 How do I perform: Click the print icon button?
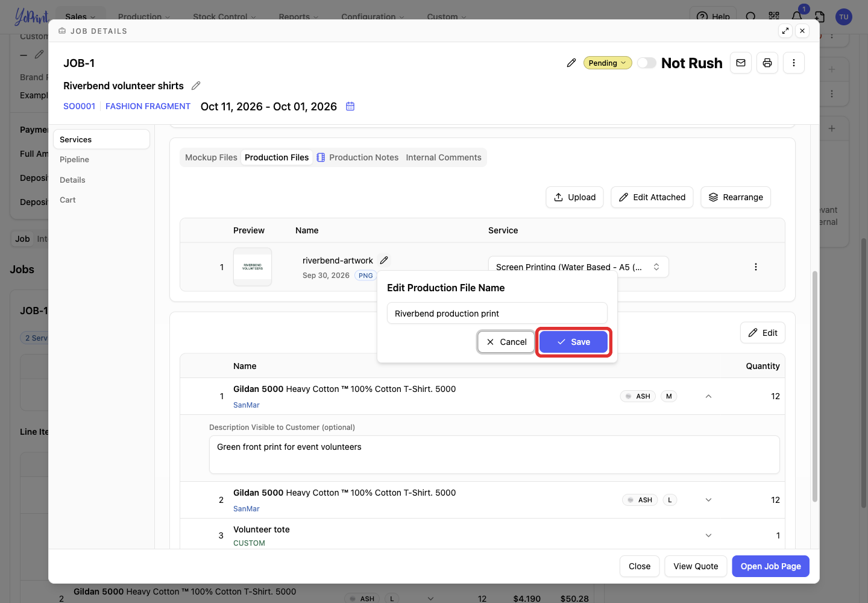[x=767, y=63]
